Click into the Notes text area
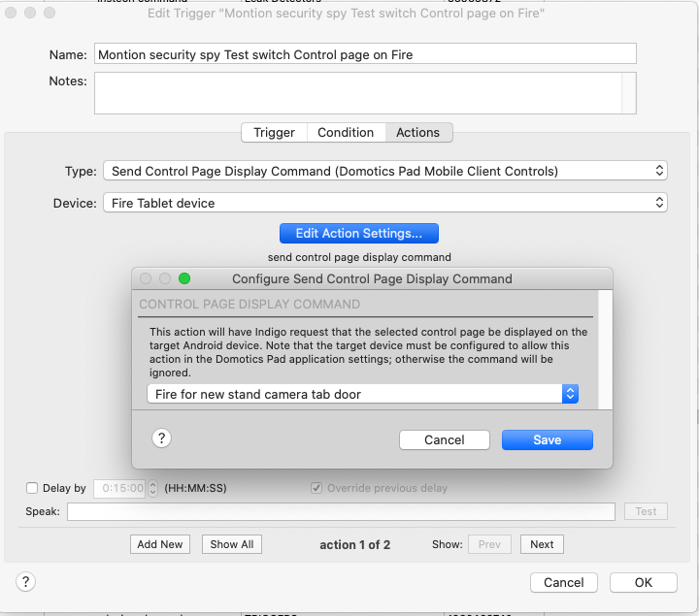This screenshot has width=699, height=616. click(358, 93)
